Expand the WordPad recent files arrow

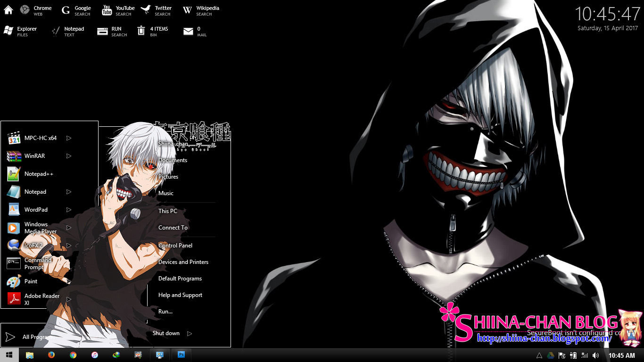pos(69,210)
